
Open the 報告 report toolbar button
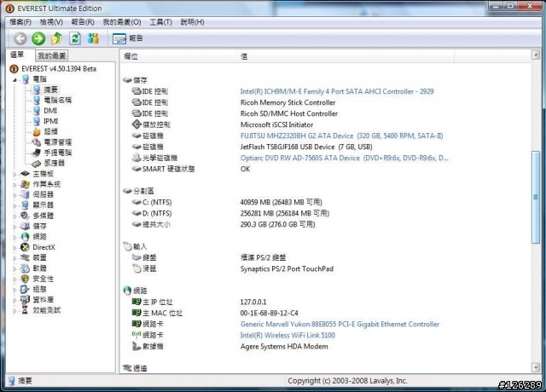[127, 38]
